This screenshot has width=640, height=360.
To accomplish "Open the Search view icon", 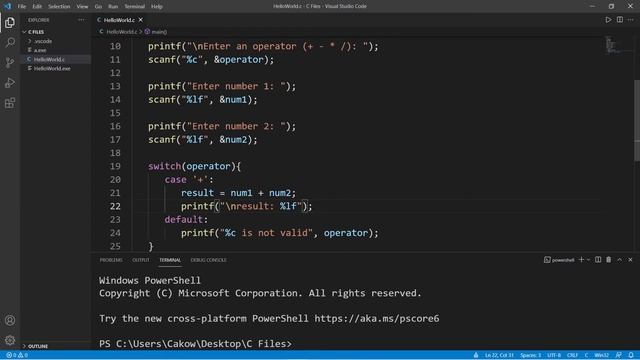I will point(10,42).
